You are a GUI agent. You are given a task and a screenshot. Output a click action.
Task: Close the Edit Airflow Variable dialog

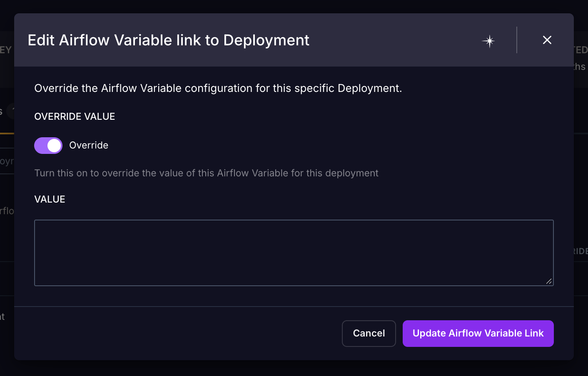547,40
